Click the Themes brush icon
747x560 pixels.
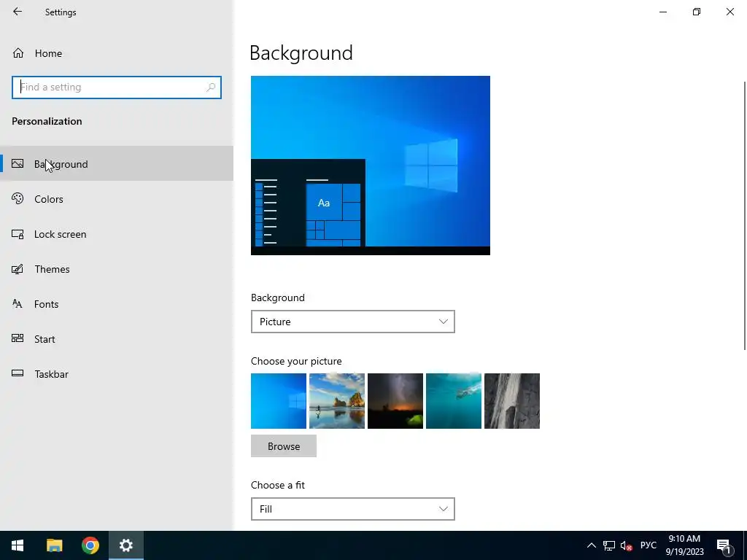[18, 269]
